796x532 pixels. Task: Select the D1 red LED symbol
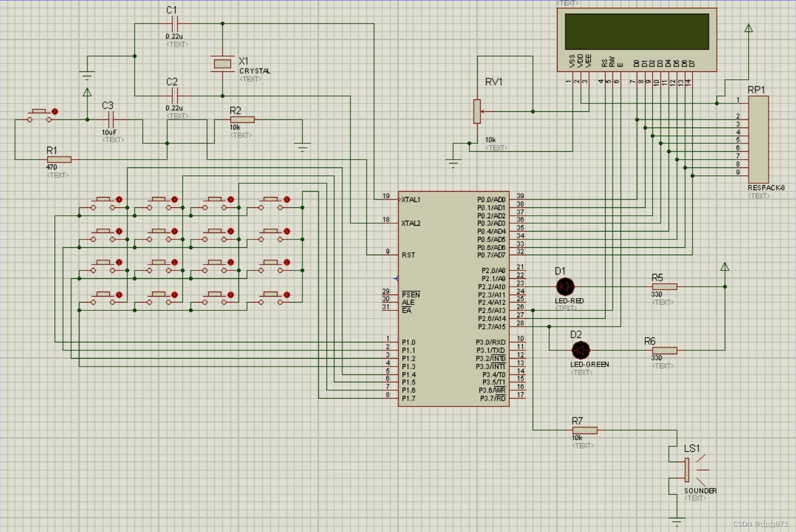point(565,286)
